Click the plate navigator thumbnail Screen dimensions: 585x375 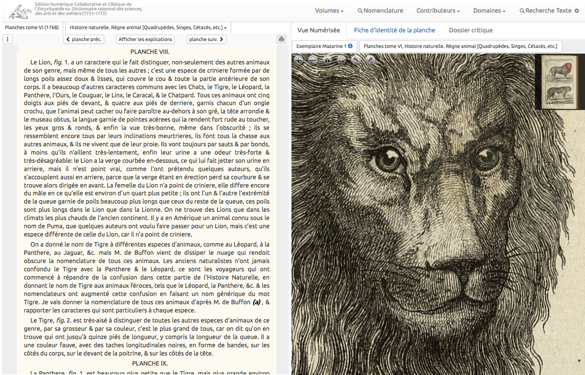[559, 82]
